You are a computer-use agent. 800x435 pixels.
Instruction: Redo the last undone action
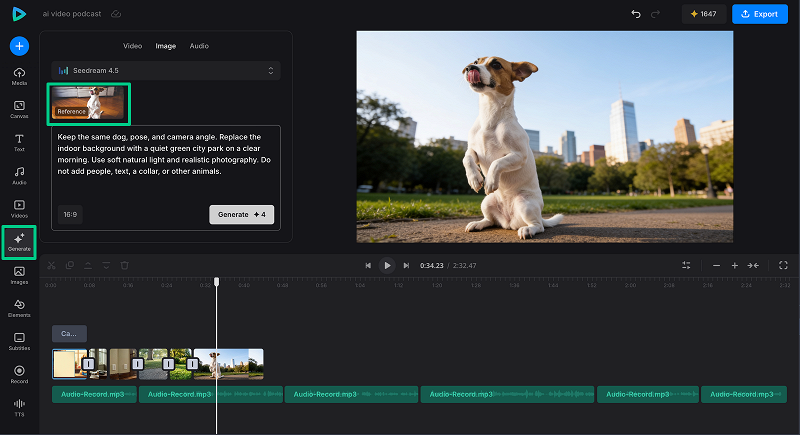click(x=656, y=14)
